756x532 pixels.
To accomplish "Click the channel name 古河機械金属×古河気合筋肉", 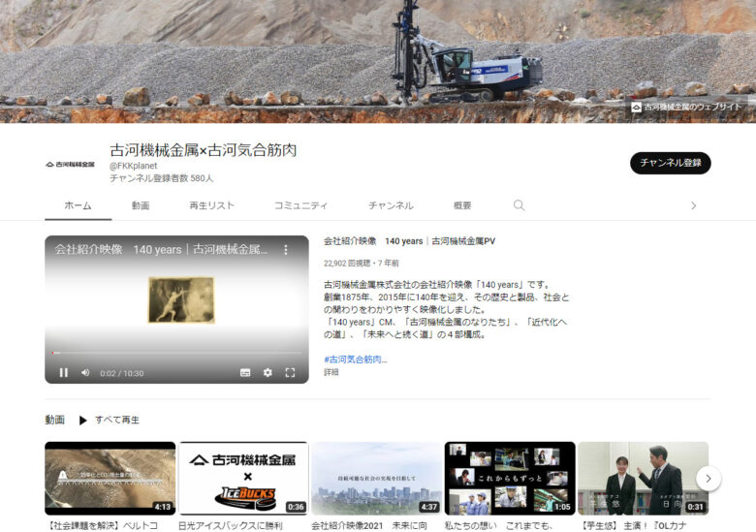I will coord(203,150).
